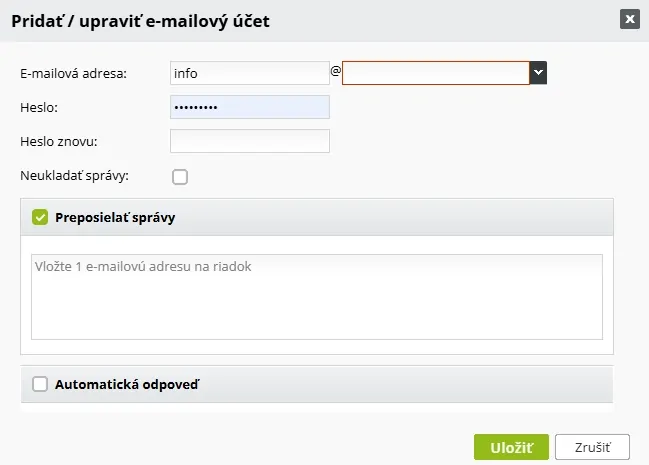Click the e-mail username field containing info

250,73
